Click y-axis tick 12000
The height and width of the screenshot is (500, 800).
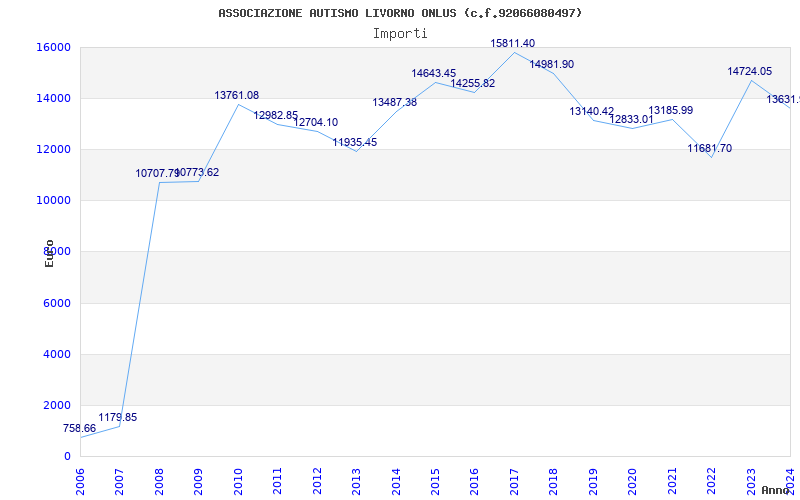(53, 149)
